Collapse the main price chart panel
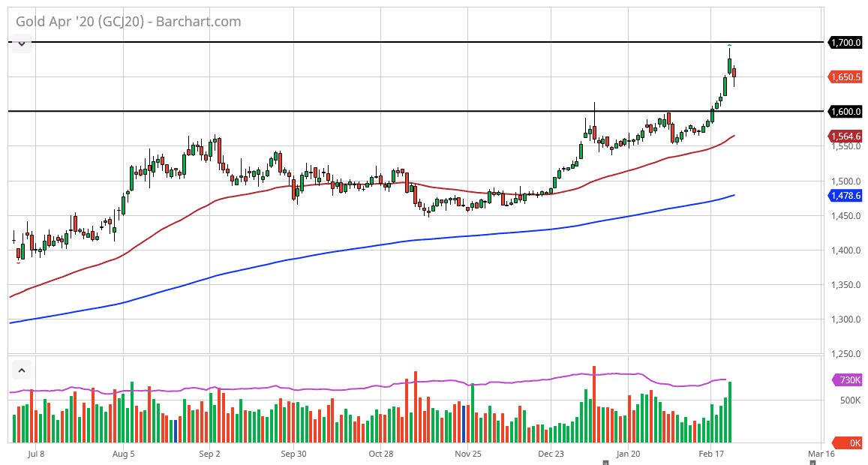Viewport: 868px width, 465px height. tap(21, 43)
